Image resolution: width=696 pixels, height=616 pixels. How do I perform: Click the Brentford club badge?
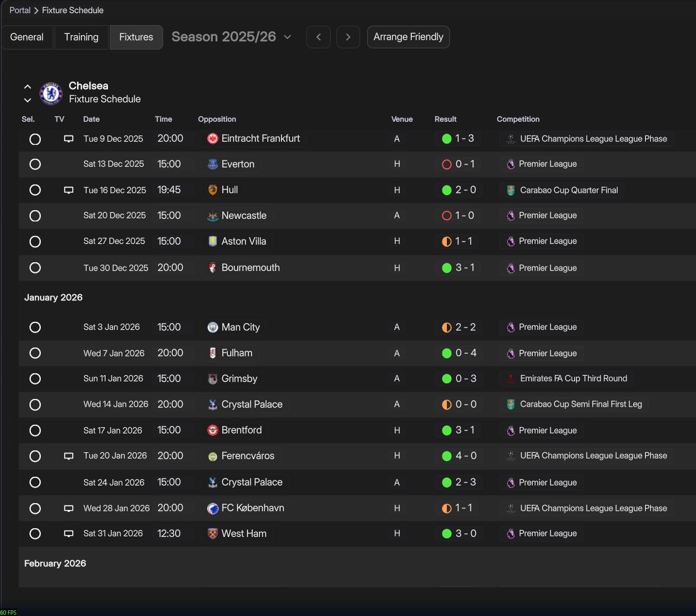[x=213, y=430]
